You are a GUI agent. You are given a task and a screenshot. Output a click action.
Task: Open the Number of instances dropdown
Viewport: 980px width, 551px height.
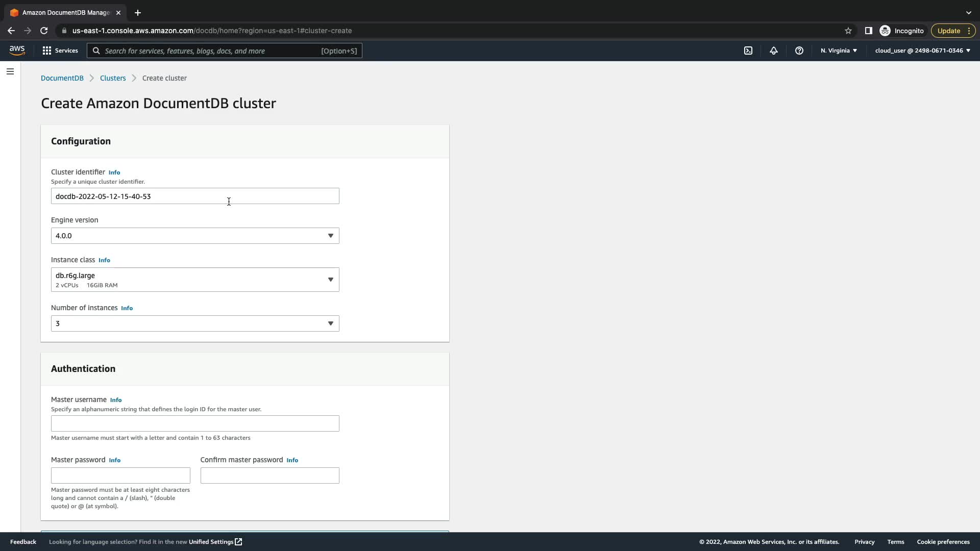click(x=195, y=323)
